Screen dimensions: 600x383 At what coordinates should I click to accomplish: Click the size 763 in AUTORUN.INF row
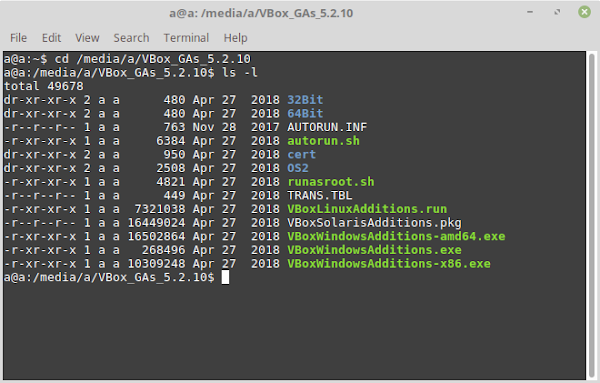pyautogui.click(x=174, y=127)
